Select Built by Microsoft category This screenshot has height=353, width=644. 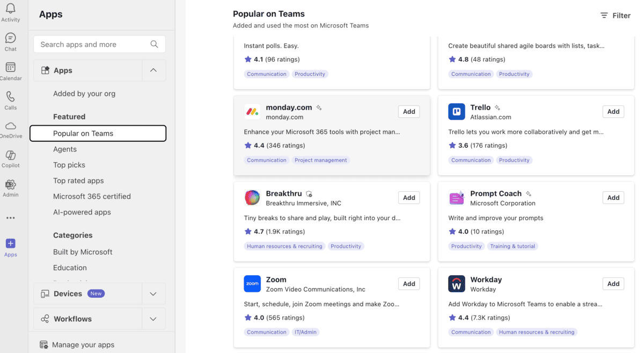click(x=83, y=251)
